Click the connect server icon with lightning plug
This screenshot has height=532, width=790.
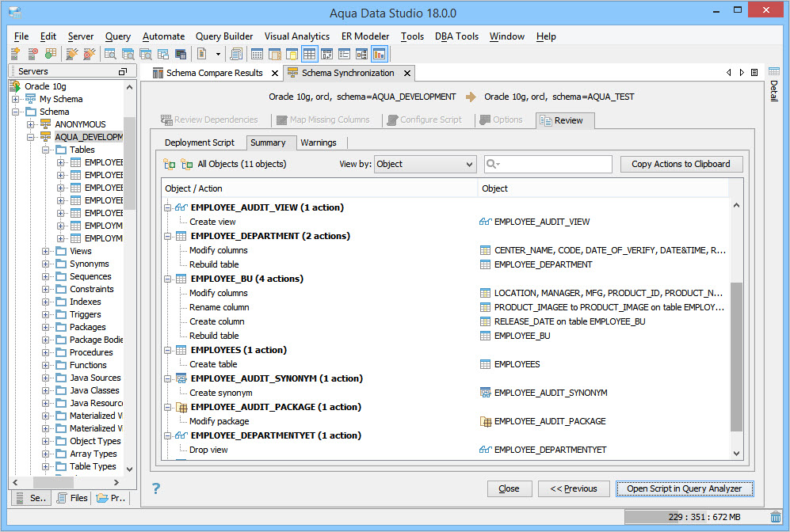tap(72, 53)
